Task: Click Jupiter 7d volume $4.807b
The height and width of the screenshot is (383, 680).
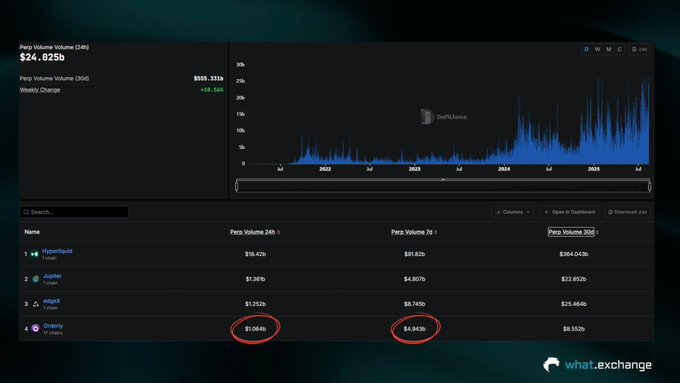Action: coord(415,279)
